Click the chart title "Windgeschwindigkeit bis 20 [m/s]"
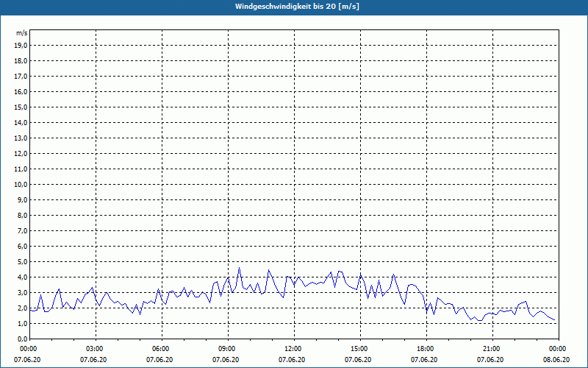This screenshot has width=588, height=368. tap(297, 7)
